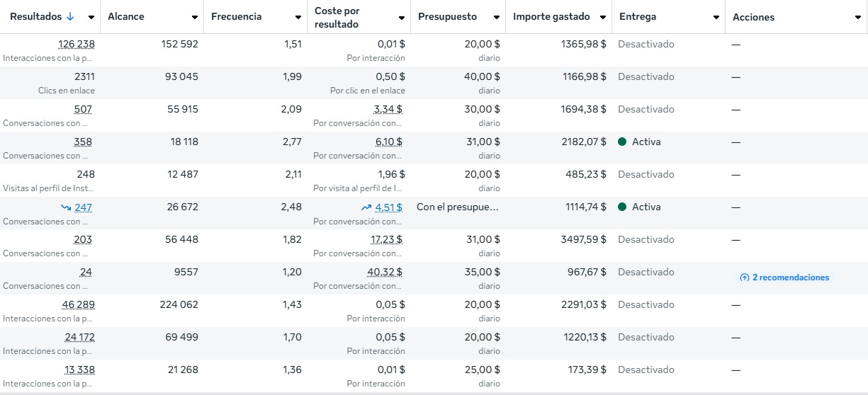Screen dimensions: 868x395
Task: Expand the Presupuesto column dropdown arrow
Action: [496, 17]
